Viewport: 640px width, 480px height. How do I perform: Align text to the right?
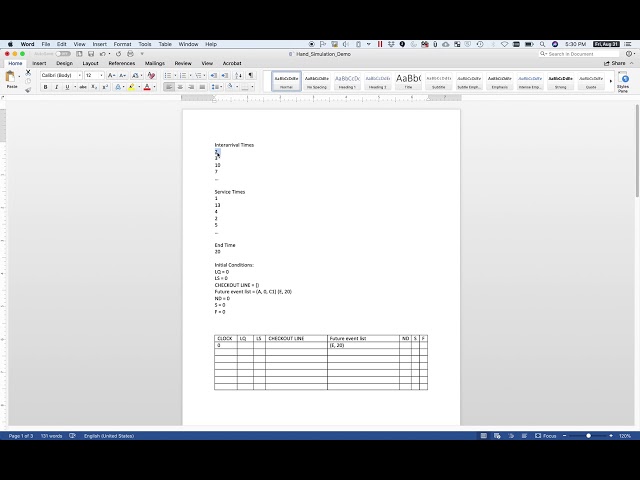pos(191,87)
